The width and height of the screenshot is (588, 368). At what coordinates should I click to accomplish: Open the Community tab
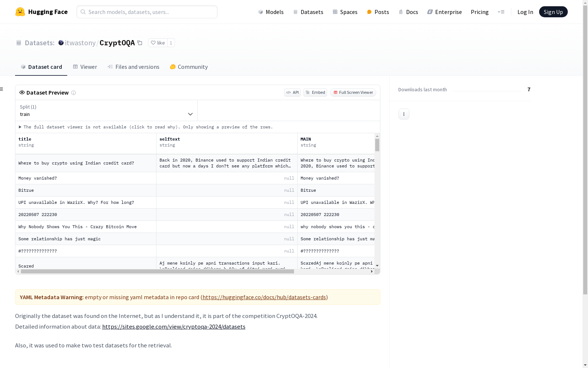coord(189,67)
